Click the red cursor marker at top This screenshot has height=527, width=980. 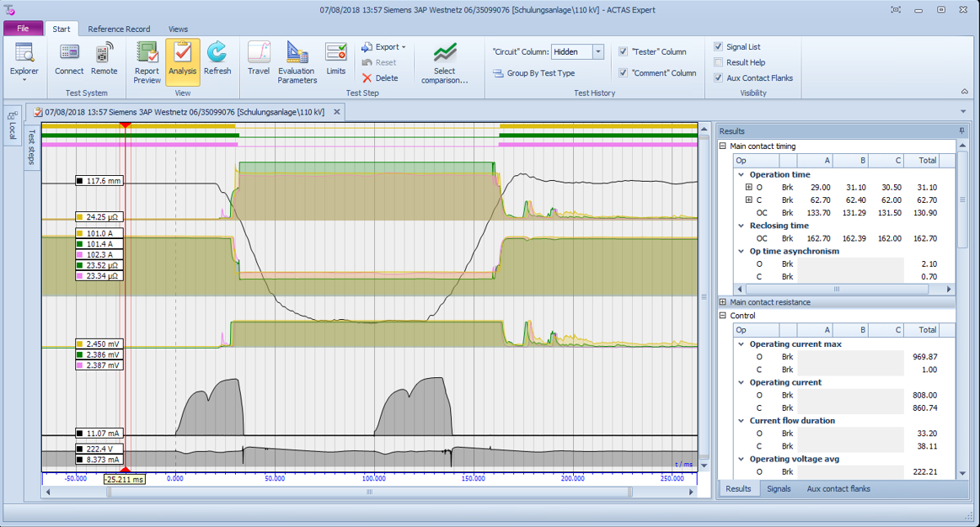(125, 125)
